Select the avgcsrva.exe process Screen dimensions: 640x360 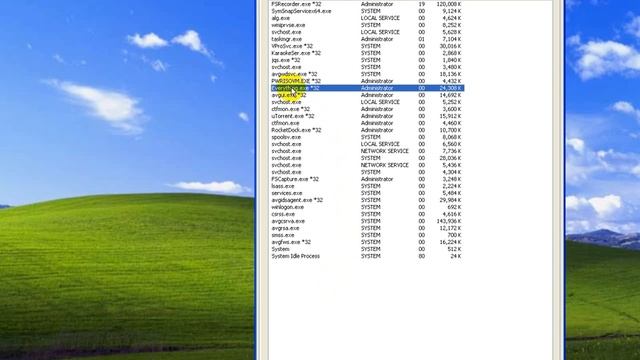point(367,221)
